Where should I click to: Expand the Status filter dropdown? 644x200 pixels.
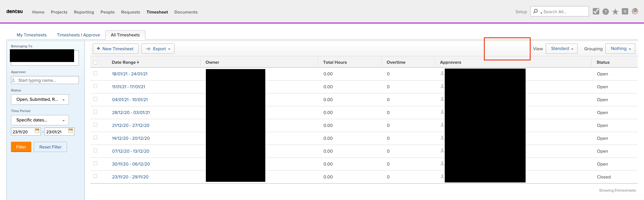pyautogui.click(x=40, y=100)
